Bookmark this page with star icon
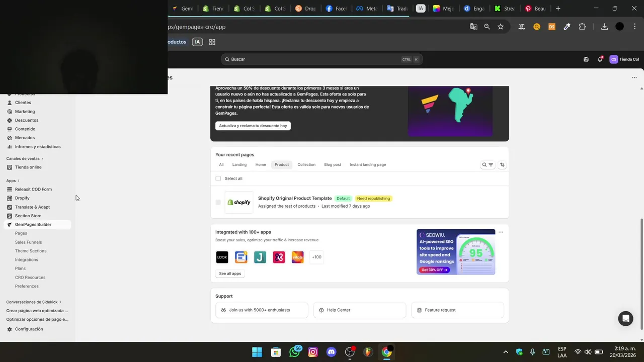 pyautogui.click(x=501, y=27)
